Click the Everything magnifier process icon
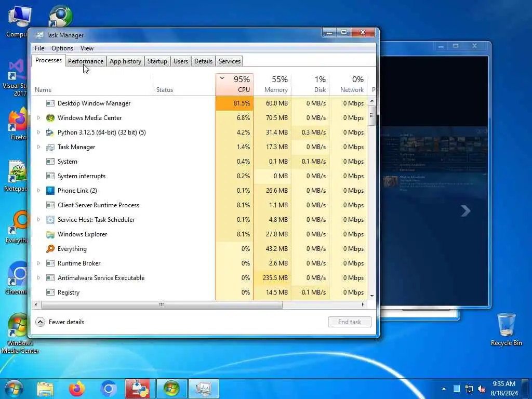Screen dimensions: 532x399 tap(50, 249)
